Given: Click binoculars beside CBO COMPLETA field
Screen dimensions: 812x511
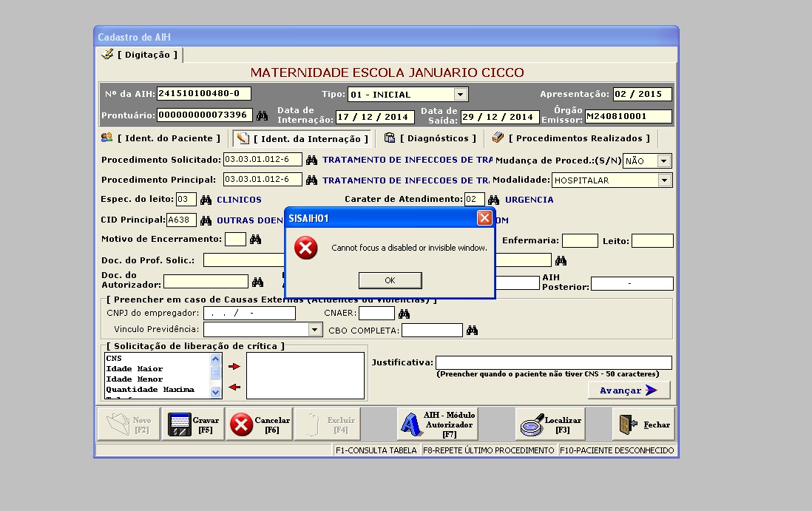Looking at the screenshot, I should point(472,331).
